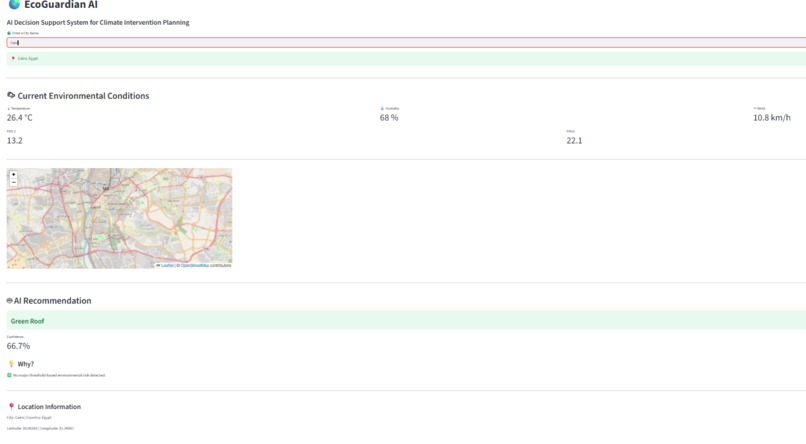806x444 pixels.
Task: Click the Current Environmental Conditions heading
Action: click(83, 96)
